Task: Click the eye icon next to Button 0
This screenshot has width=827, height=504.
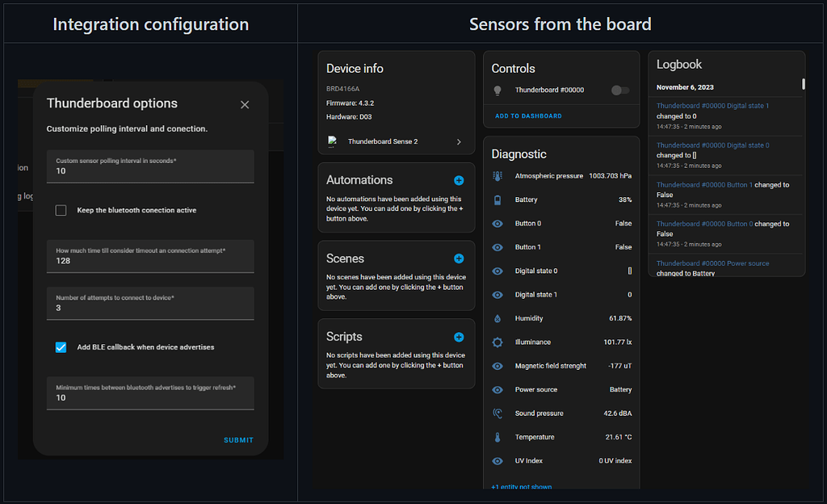Action: click(497, 223)
